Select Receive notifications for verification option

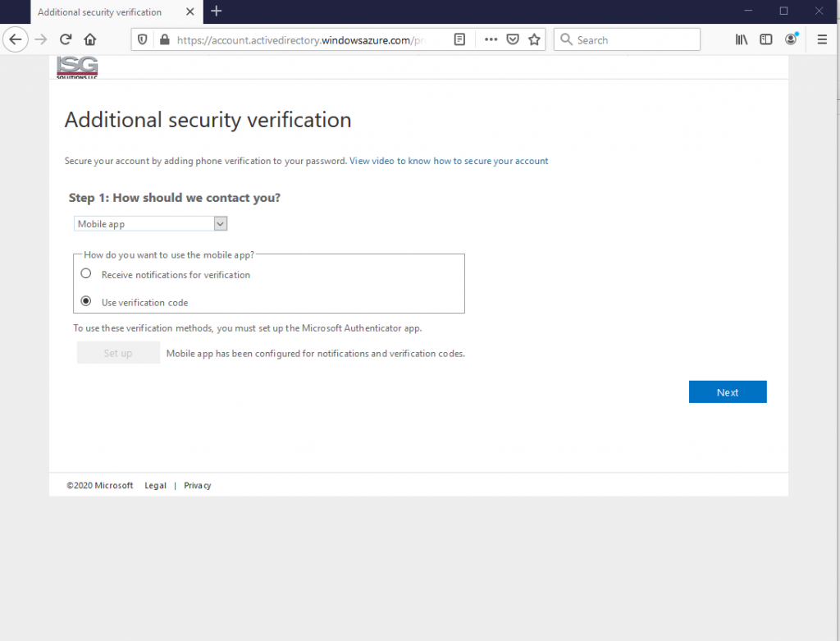tap(85, 274)
